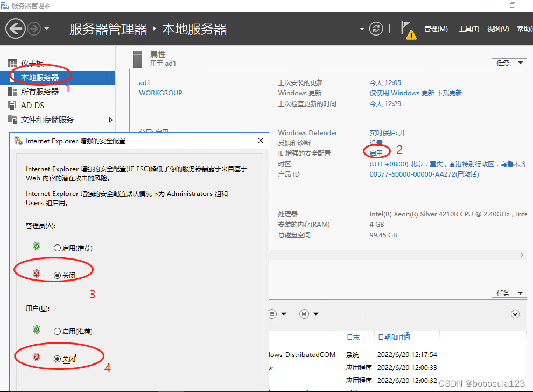
Task: Click green shield icon under 管理员
Action: [37, 246]
